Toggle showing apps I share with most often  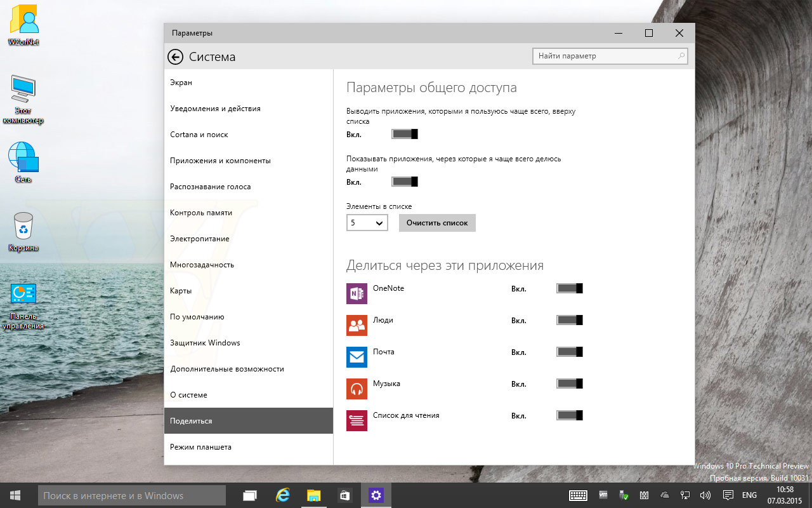tap(405, 182)
